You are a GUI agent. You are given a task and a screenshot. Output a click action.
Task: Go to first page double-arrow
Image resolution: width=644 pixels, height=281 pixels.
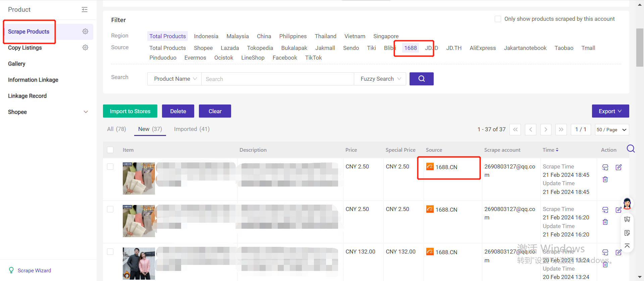pyautogui.click(x=515, y=129)
